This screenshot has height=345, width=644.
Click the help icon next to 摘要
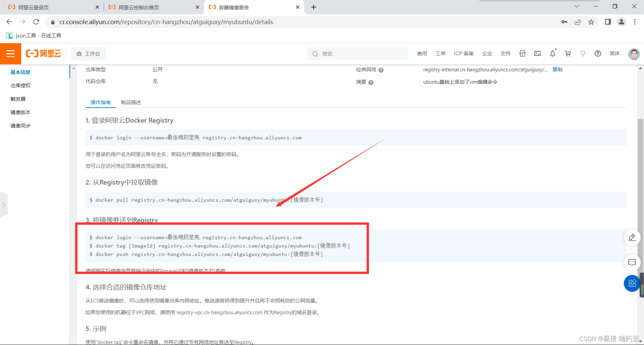coord(371,82)
